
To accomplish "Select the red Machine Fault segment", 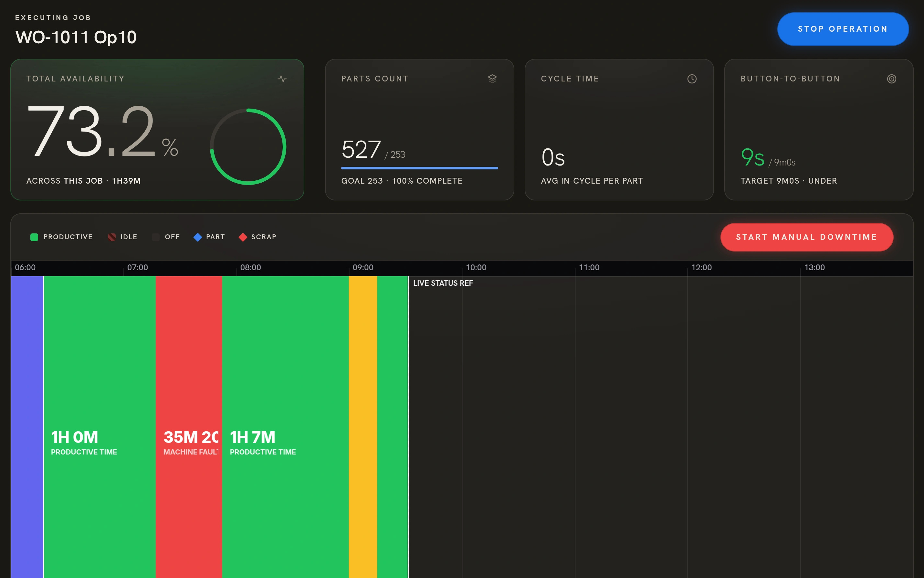I will [x=189, y=427].
